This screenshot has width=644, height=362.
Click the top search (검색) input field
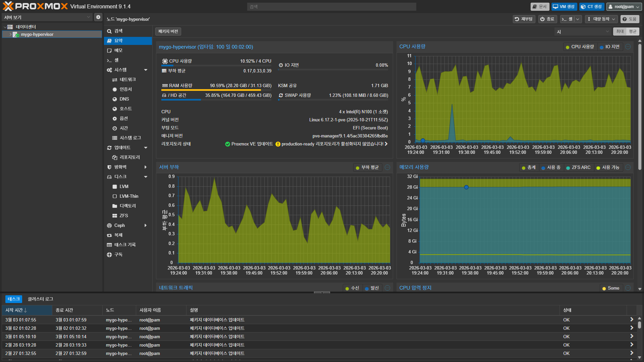(x=331, y=6)
